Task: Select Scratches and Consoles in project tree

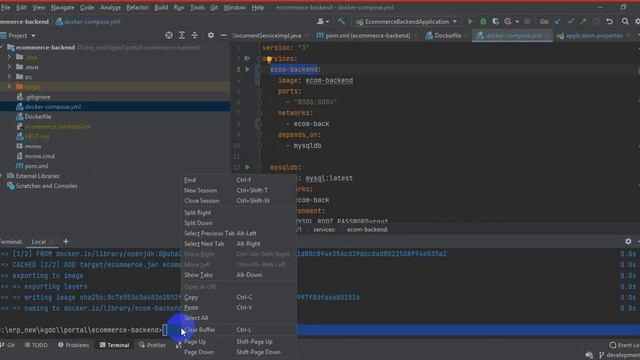Action: [x=46, y=186]
